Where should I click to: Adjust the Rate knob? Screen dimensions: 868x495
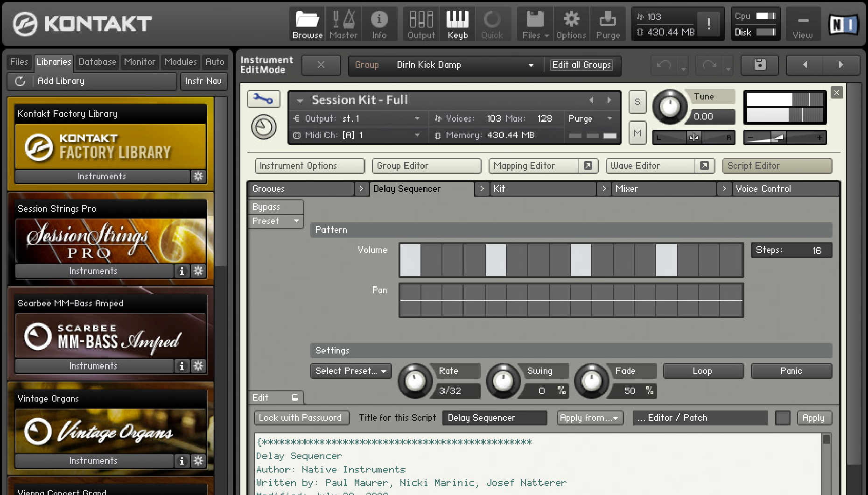tap(415, 381)
